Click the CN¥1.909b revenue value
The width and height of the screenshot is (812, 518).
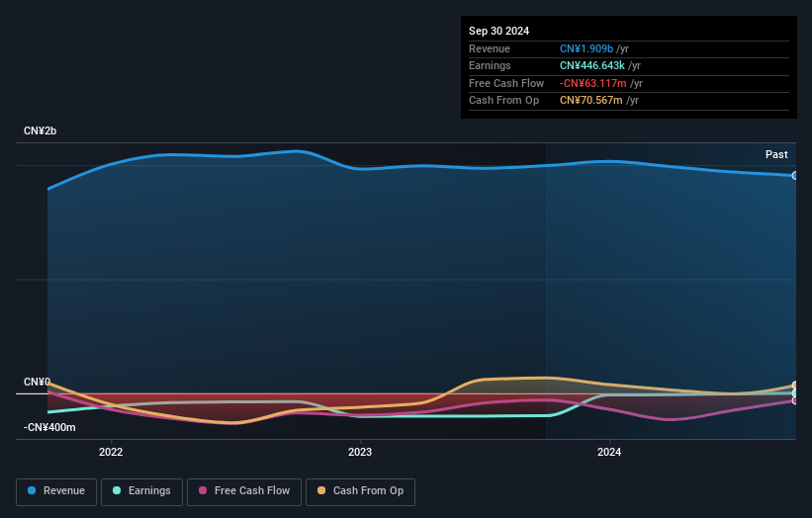(x=586, y=48)
